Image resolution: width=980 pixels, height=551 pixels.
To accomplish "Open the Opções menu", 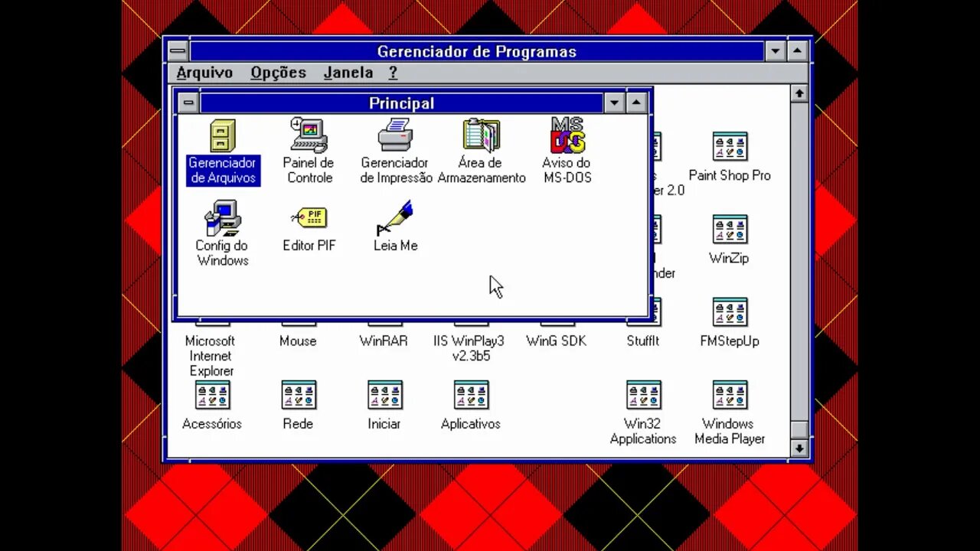I will tap(278, 73).
